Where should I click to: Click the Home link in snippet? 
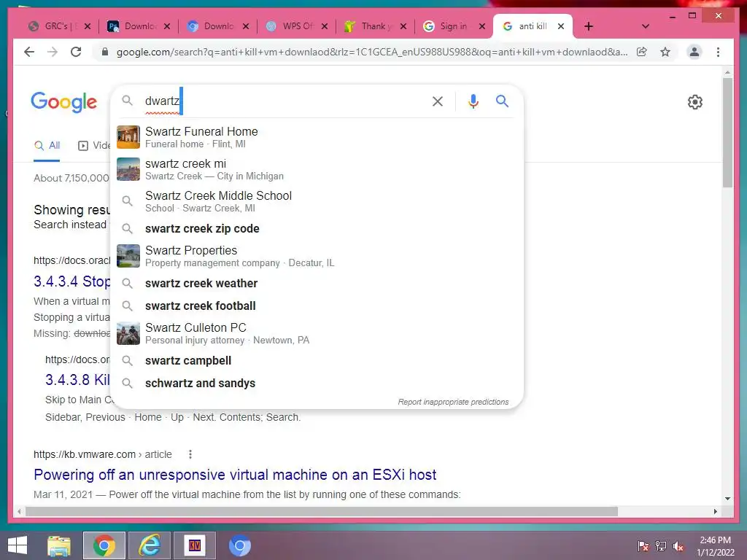(147, 417)
